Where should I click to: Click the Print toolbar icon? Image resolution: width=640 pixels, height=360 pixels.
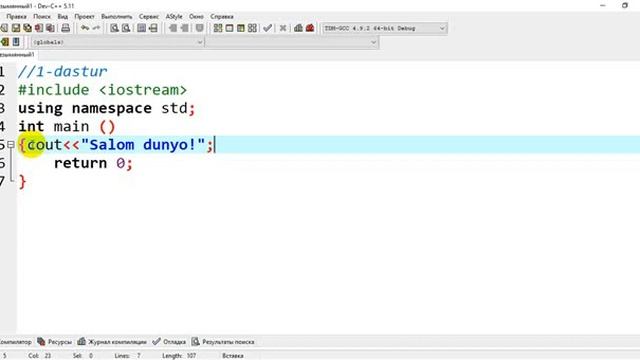click(65, 28)
